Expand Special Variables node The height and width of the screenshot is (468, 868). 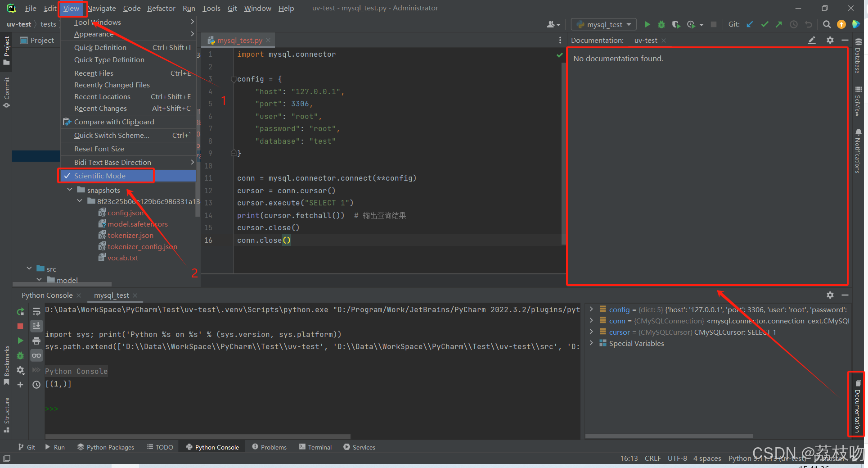pos(591,343)
